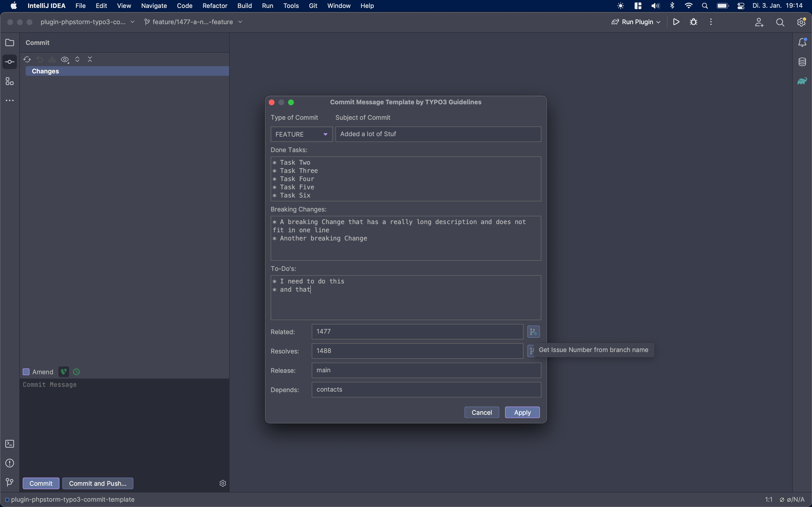The height and width of the screenshot is (507, 812).
Task: Open the Git menu
Action: coord(313,6)
